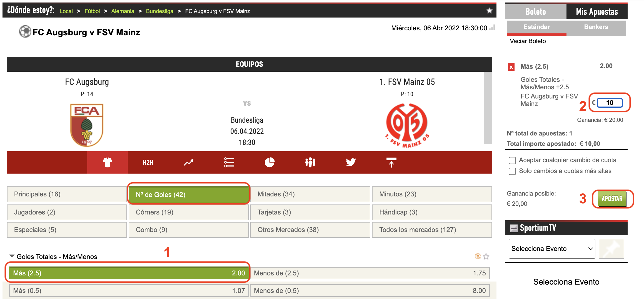Go to Bundesliga breadcrumb link
644x301 pixels.
click(160, 11)
